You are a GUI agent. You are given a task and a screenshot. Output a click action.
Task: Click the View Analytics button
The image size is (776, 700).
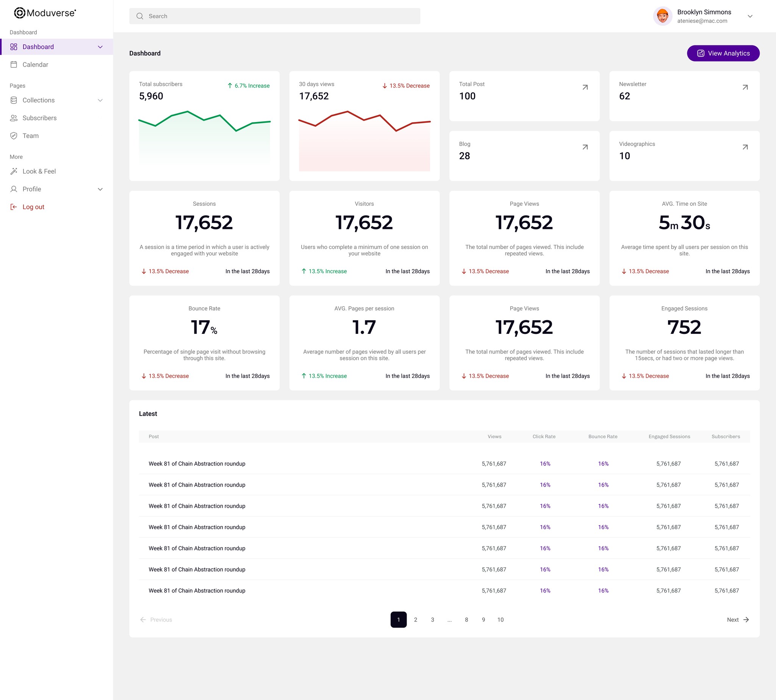723,53
